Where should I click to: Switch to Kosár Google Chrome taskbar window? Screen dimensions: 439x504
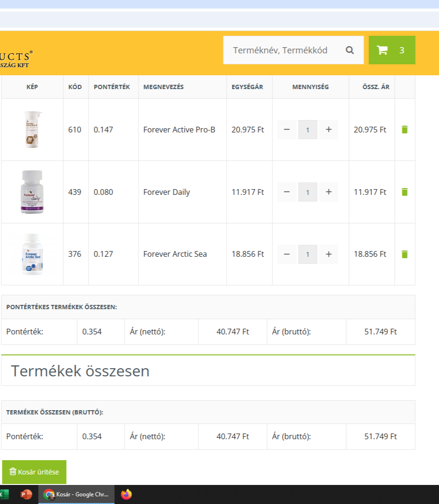tap(76, 494)
